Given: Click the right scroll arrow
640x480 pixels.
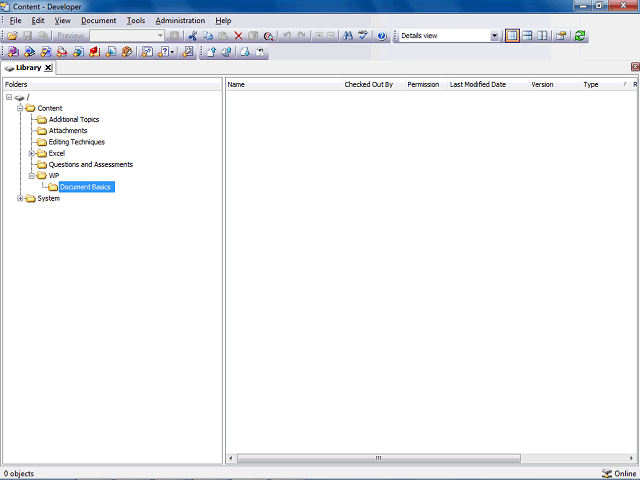Looking at the screenshot, I should click(x=631, y=458).
